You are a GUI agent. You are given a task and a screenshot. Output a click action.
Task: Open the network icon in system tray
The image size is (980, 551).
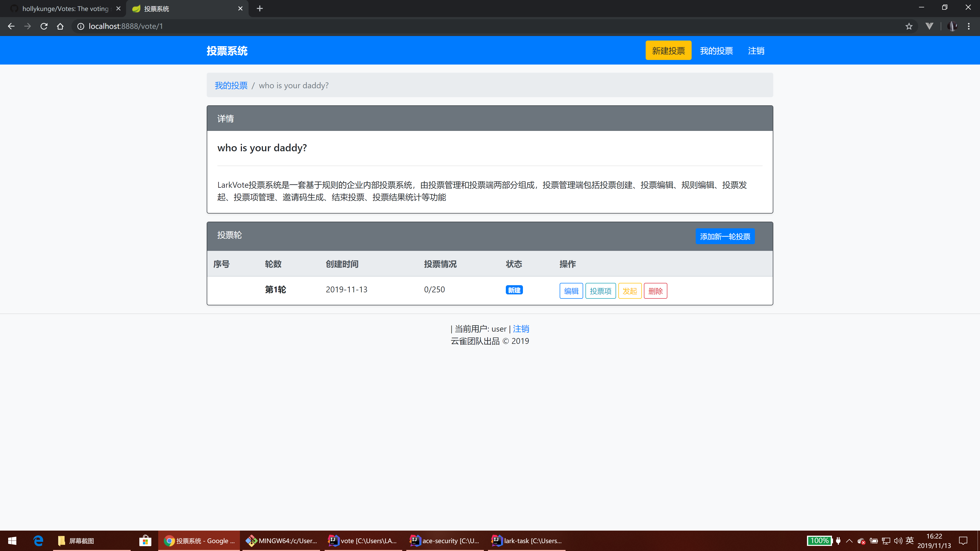[x=886, y=541]
